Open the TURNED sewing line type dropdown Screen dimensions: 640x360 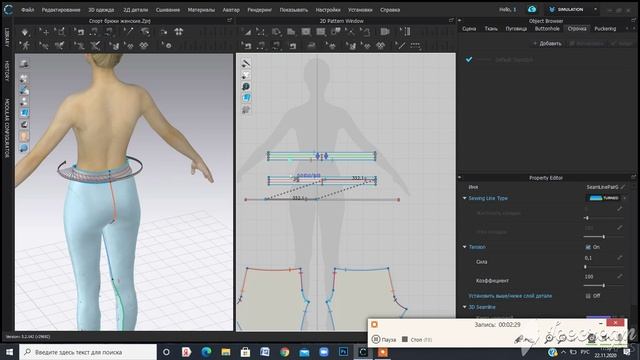coord(606,198)
